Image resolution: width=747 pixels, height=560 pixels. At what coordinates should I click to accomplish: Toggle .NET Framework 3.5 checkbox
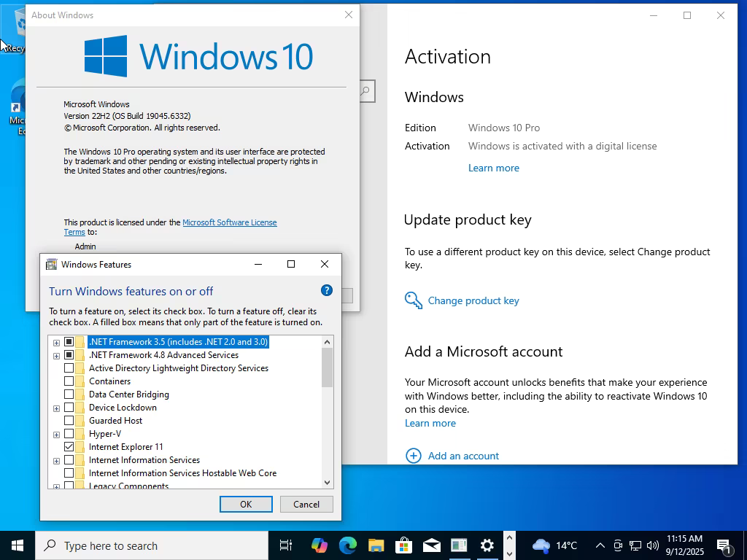point(69,342)
